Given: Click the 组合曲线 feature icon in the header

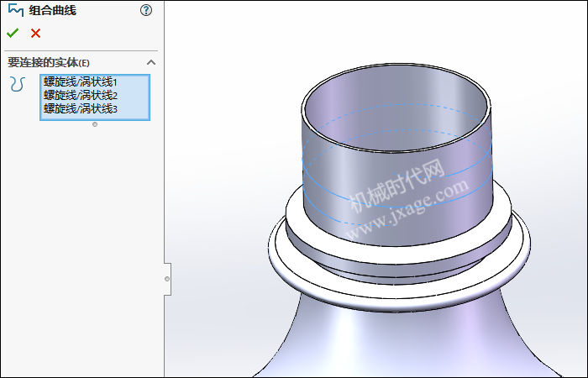Looking at the screenshot, I should [x=16, y=10].
